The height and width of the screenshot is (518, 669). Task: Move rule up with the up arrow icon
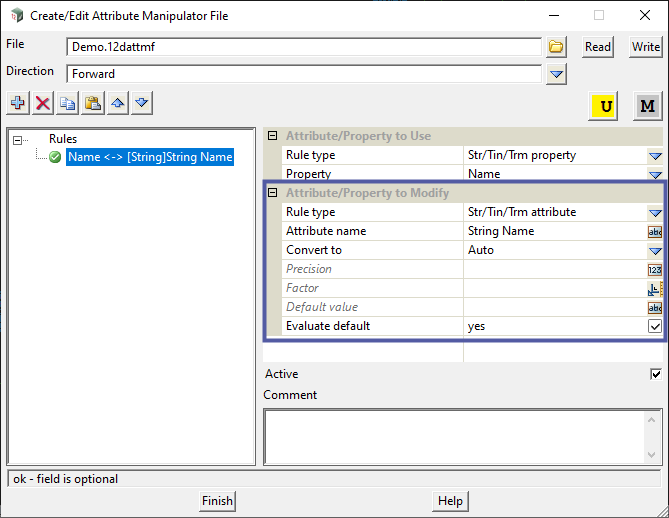(118, 103)
